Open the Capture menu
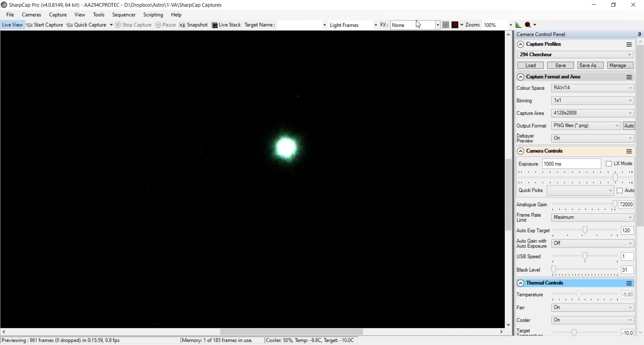 58,15
